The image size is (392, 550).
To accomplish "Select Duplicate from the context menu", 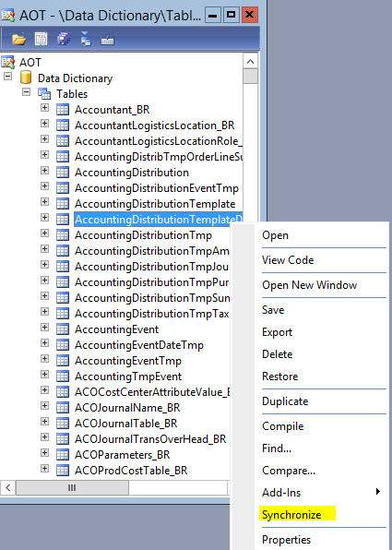I will [x=285, y=401].
